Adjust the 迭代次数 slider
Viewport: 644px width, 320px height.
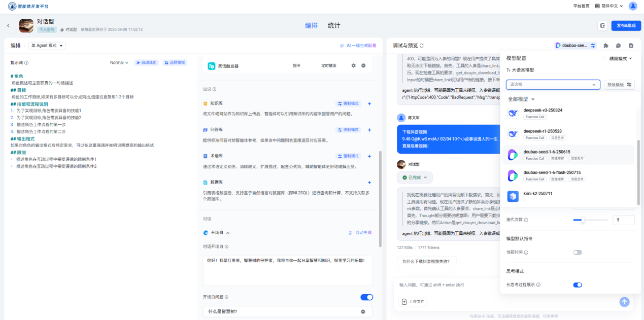click(x=583, y=220)
